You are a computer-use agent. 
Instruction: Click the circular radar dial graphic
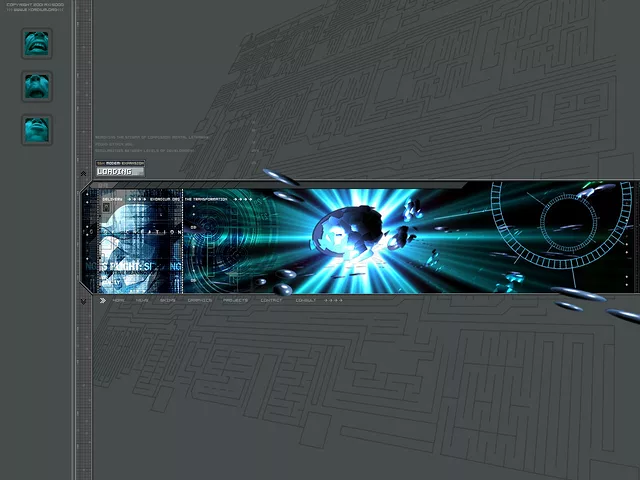click(572, 217)
